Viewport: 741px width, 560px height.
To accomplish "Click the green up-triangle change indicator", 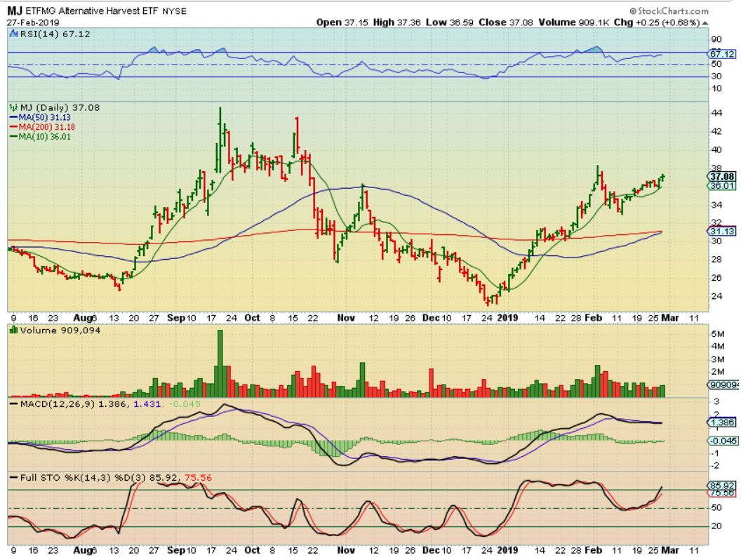I will pos(705,22).
